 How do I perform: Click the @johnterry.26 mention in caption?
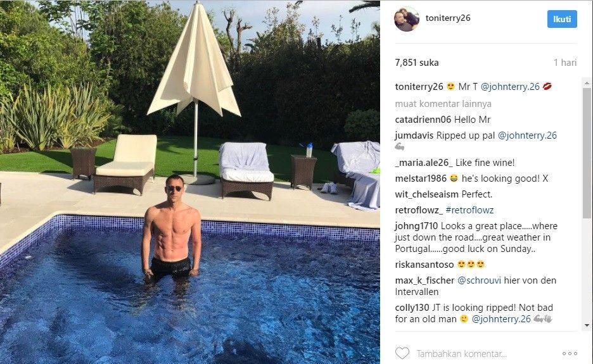coord(510,87)
